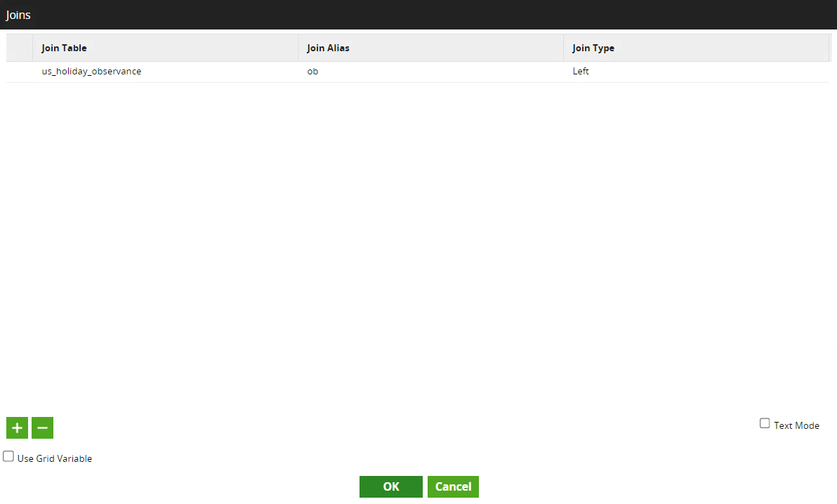837x504 pixels.
Task: Click the blank corner header cell of grid
Action: pos(19,48)
